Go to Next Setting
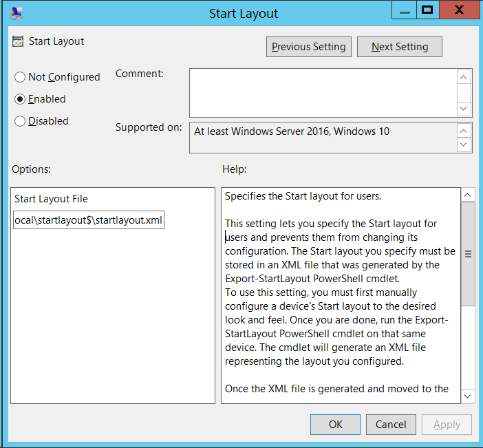 click(x=399, y=47)
